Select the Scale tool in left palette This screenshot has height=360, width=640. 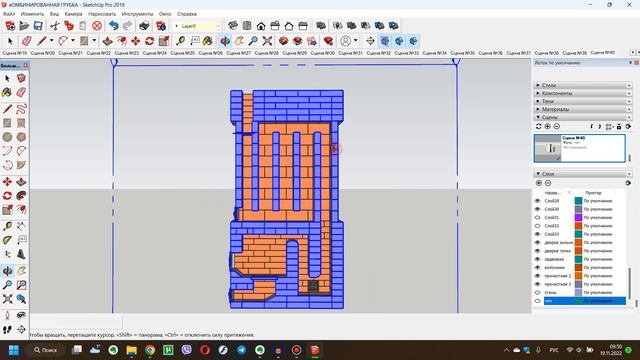pyautogui.click(x=7, y=210)
